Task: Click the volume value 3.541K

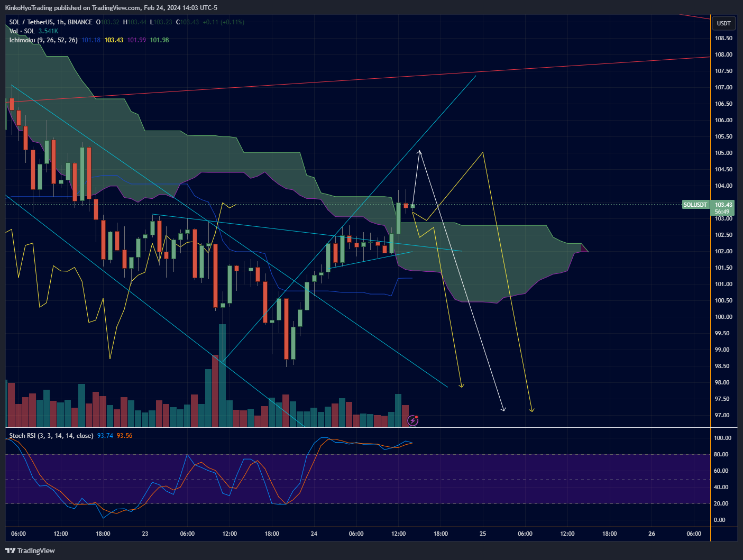Action: 48,31
